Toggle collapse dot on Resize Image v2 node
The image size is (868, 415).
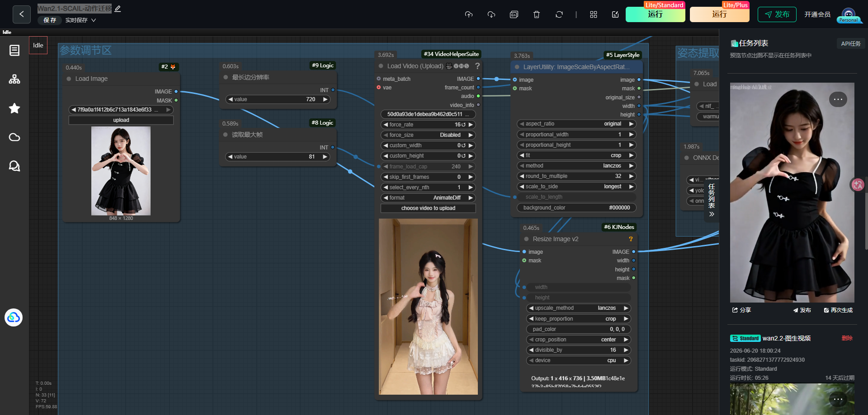coord(526,239)
